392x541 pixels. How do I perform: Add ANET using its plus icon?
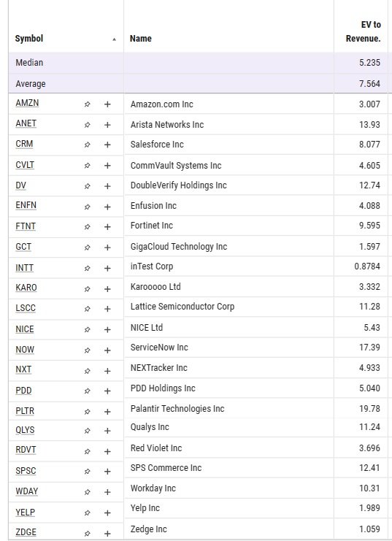coord(107,125)
